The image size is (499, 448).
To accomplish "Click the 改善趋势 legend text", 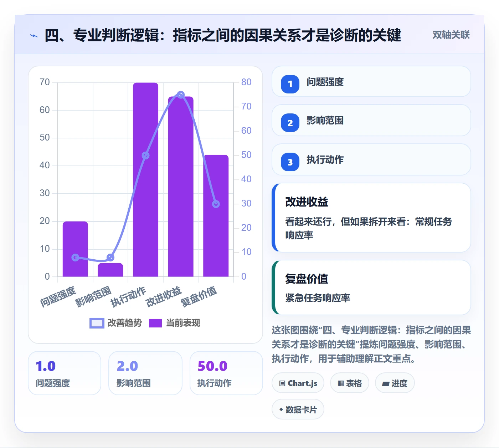I will coord(125,323).
